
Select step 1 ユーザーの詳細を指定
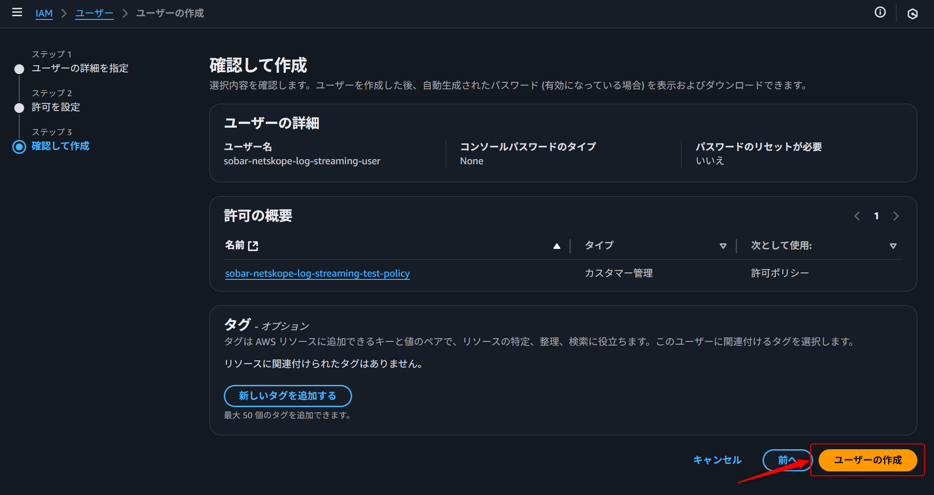[x=80, y=69]
